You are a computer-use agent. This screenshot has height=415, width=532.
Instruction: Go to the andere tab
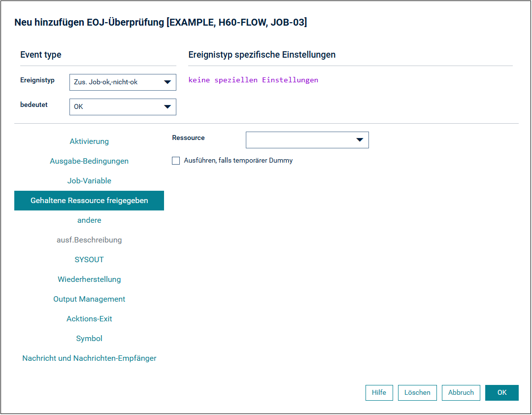click(x=89, y=220)
